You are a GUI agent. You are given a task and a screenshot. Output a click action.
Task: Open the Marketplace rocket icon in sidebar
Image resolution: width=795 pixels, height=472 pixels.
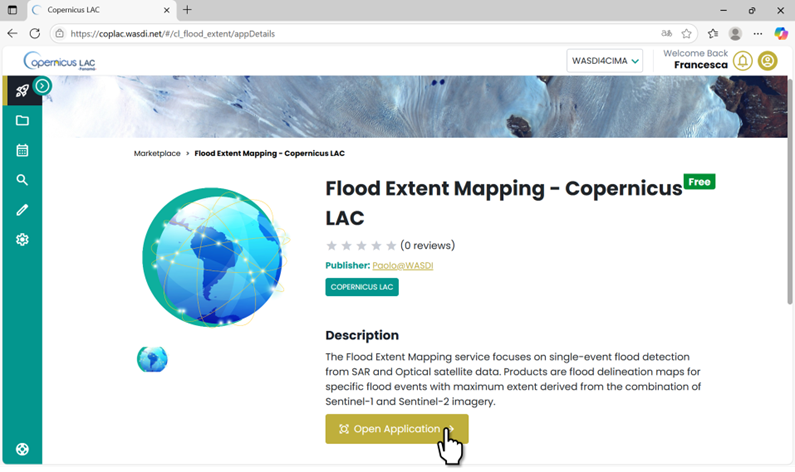pyautogui.click(x=22, y=91)
